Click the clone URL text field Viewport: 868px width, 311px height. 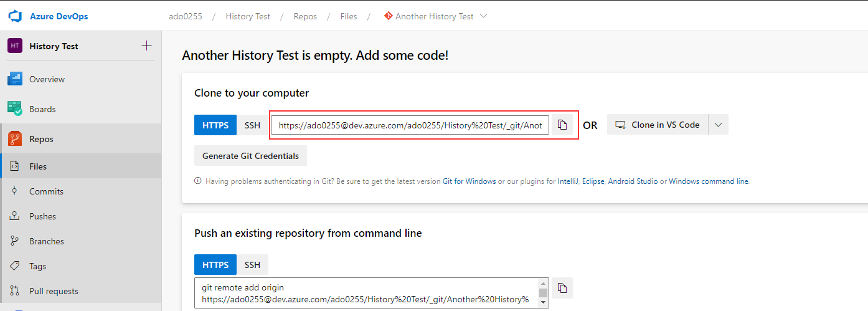(410, 125)
